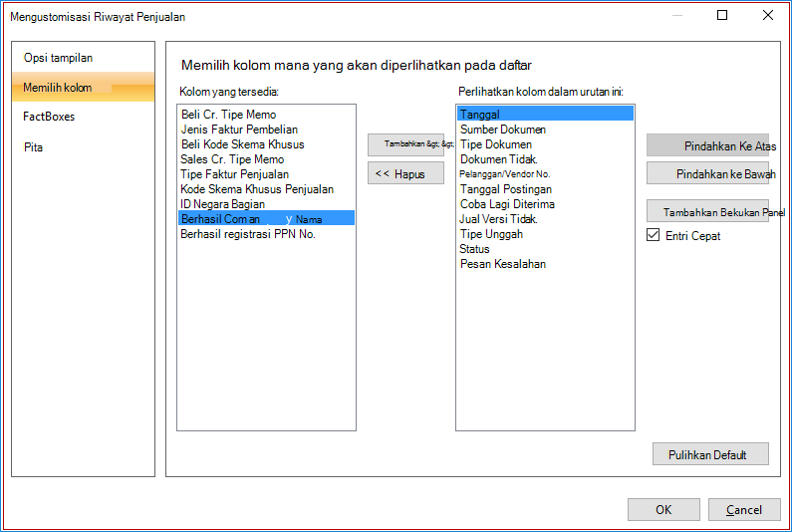Viewport: 792px width, 532px height.
Task: Select Pesan Kesalahan column
Action: click(545, 264)
